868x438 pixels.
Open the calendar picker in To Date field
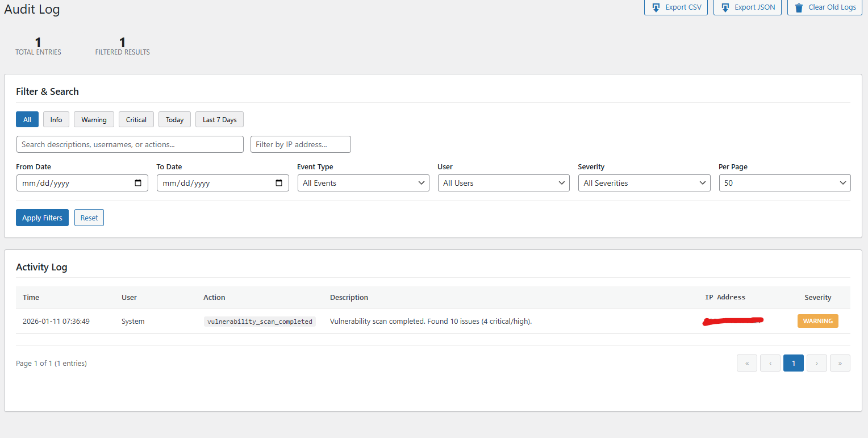[279, 182]
